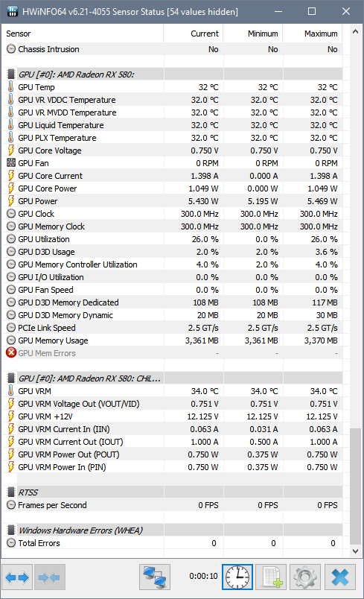Click the expand layout arrows button
Viewport: 364px width, 599px height.
point(18,577)
